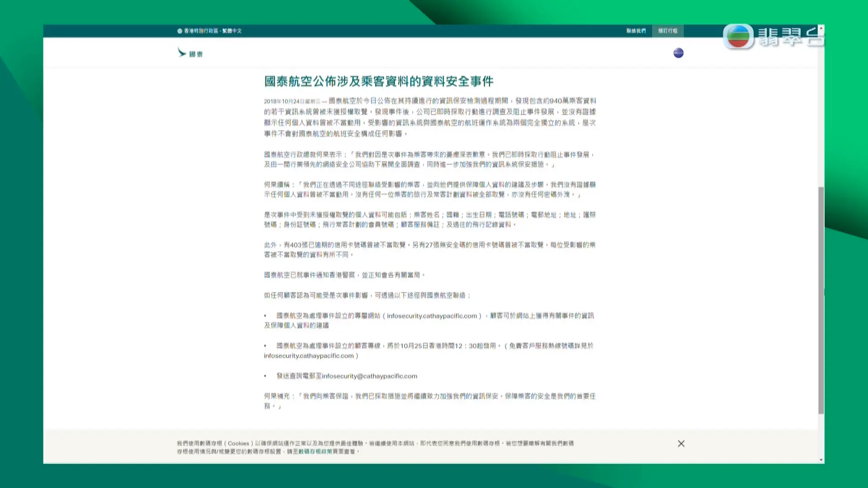This screenshot has height=488, width=868.
Task: Open the 聯絡我們 link in top bar
Action: point(636,31)
